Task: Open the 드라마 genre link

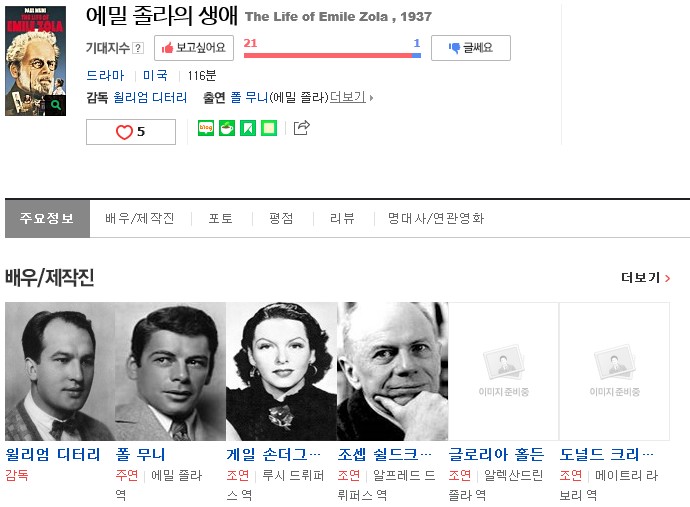Action: (105, 75)
